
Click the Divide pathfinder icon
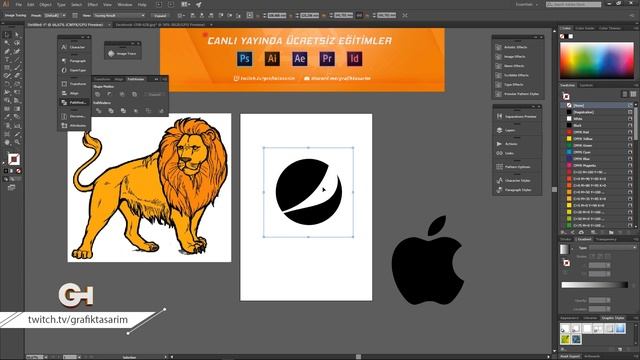click(98, 111)
